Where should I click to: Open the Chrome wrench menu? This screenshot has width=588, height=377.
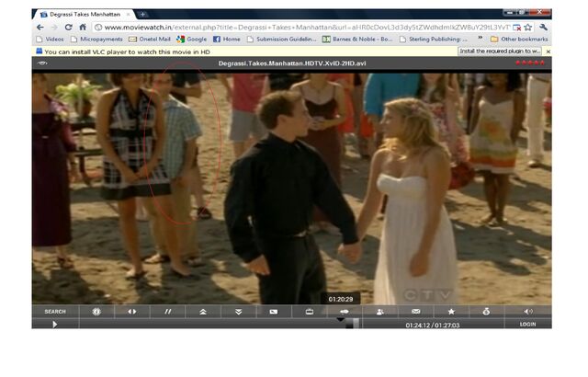click(543, 28)
